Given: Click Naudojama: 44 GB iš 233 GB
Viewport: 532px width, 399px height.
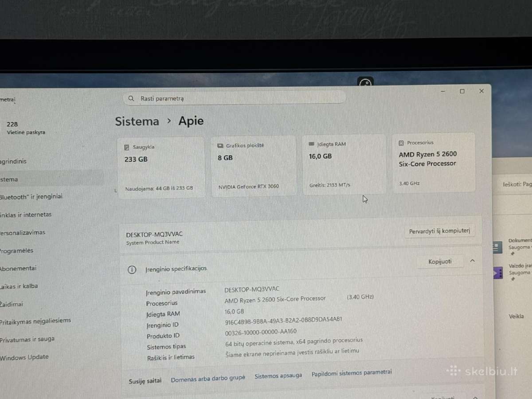Looking at the screenshot, I should coord(159,188).
